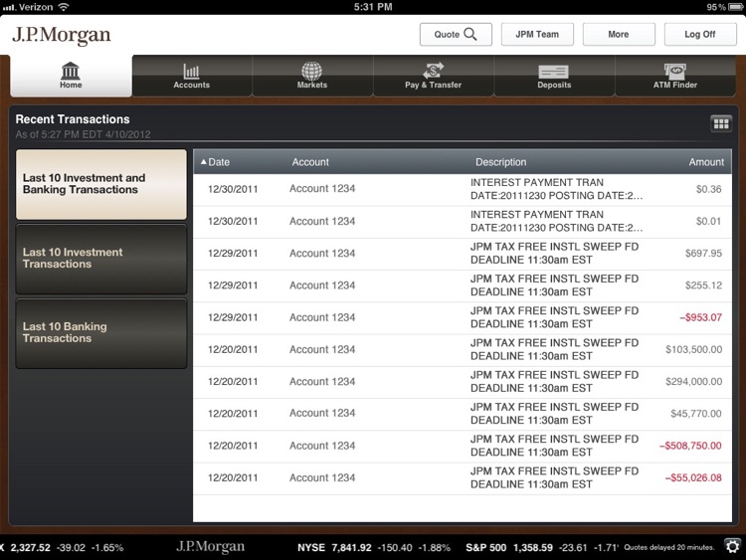The image size is (746, 560).
Task: Click the Account column header
Action: click(x=310, y=162)
